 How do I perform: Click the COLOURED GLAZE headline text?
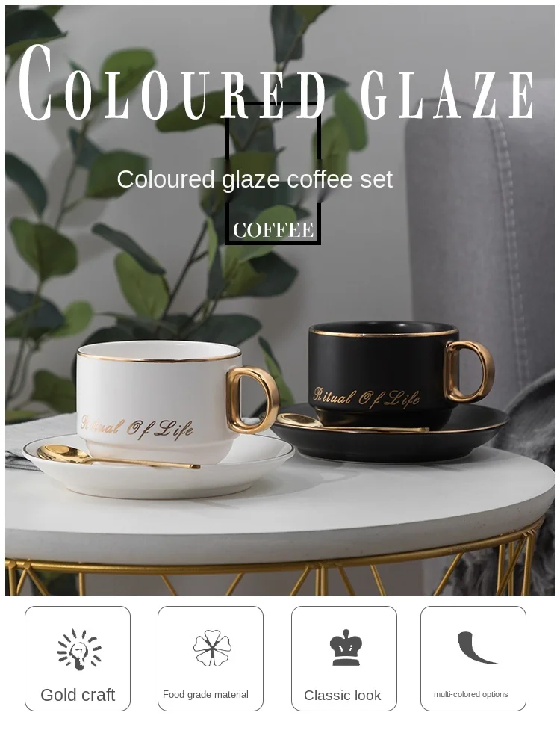tap(276, 84)
